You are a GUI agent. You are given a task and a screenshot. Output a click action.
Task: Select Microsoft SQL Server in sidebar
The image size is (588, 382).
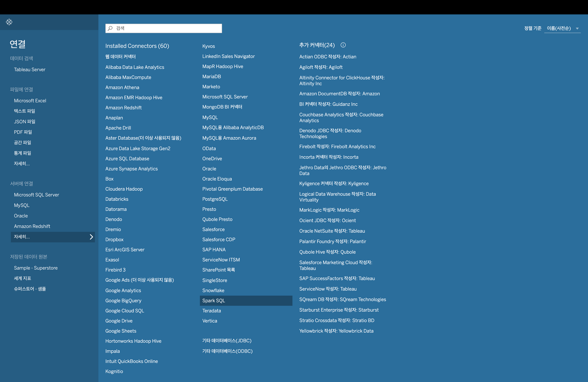36,195
